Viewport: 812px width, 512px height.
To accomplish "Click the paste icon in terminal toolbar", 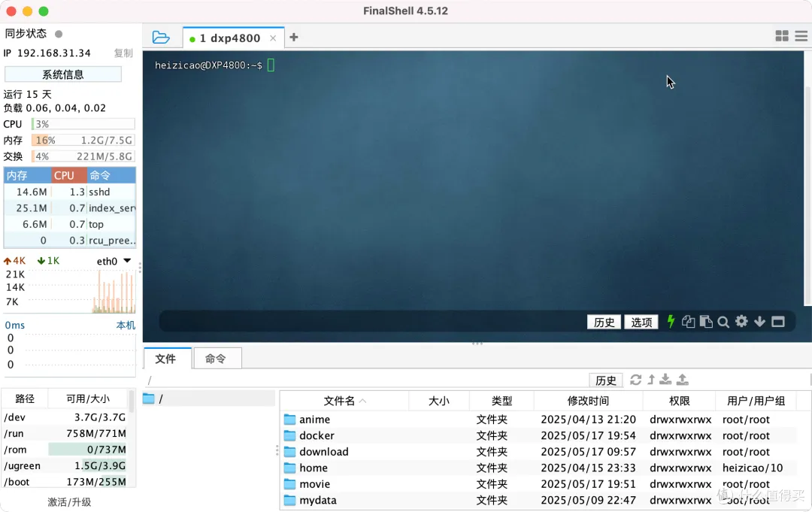I will pyautogui.click(x=706, y=322).
